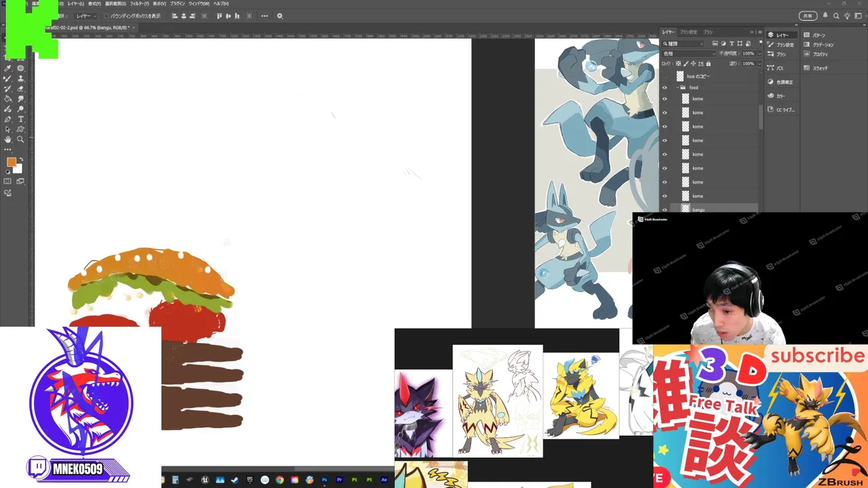Viewport: 868px width, 488px height.
Task: Open workspace switcher icon top right
Action: pos(858,16)
